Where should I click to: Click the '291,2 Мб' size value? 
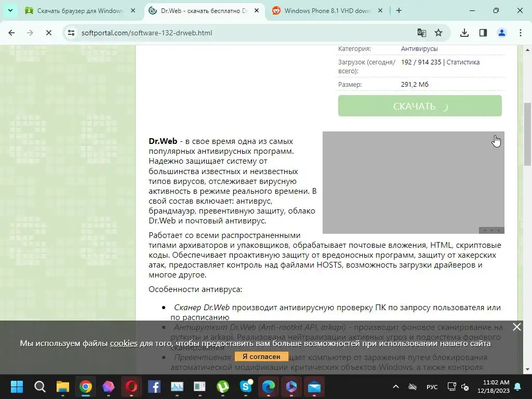coord(415,84)
